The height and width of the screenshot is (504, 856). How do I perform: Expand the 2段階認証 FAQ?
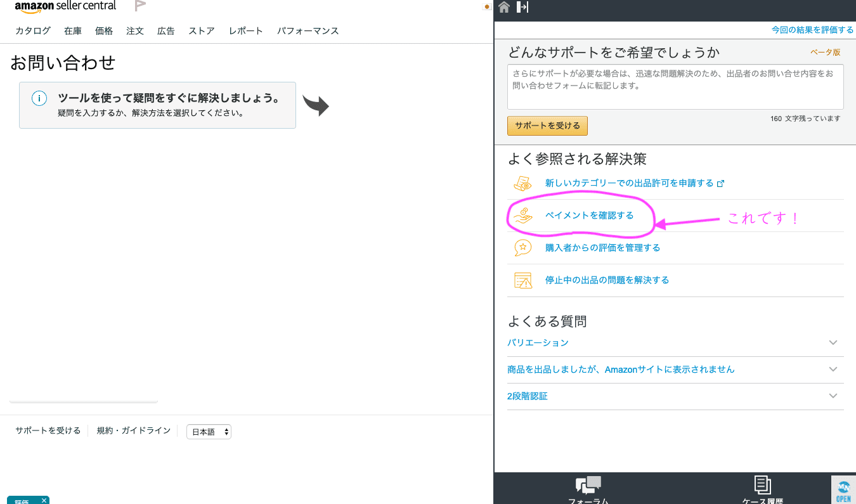point(675,396)
